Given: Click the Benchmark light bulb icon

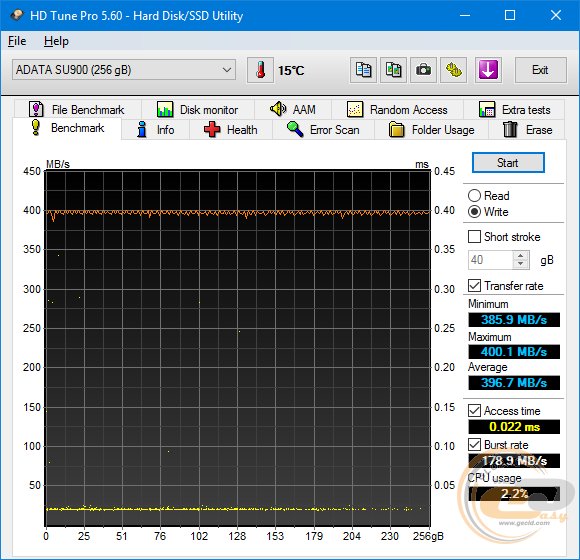Looking at the screenshot, I should (36, 127).
